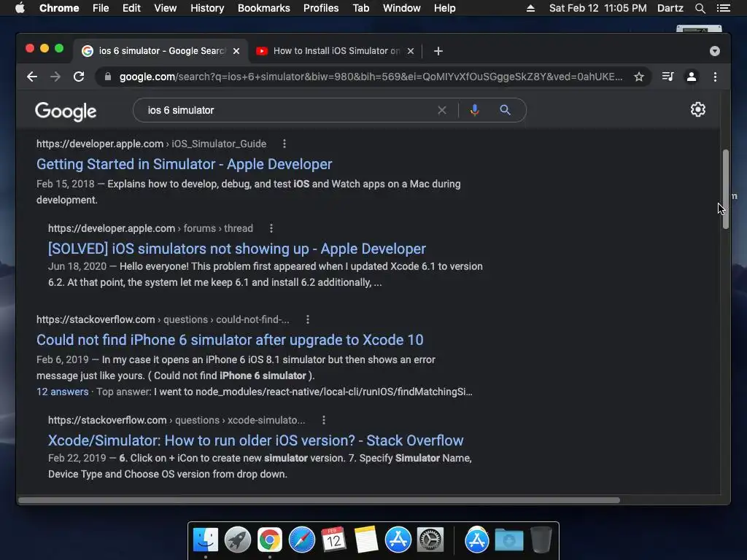Screen dimensions: 747x560
Task: Open the App Store icon beside Notes
Action: tap(398, 540)
